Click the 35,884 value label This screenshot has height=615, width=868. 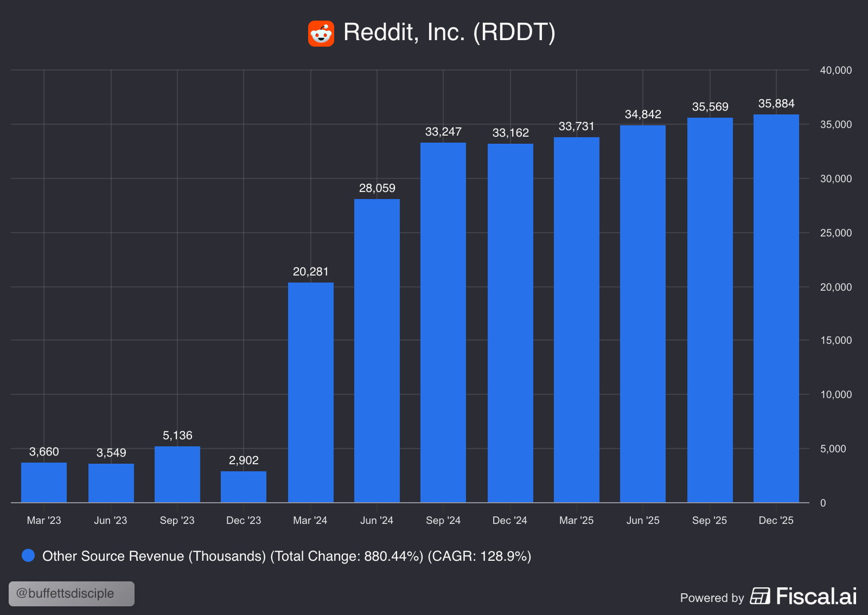point(776,104)
